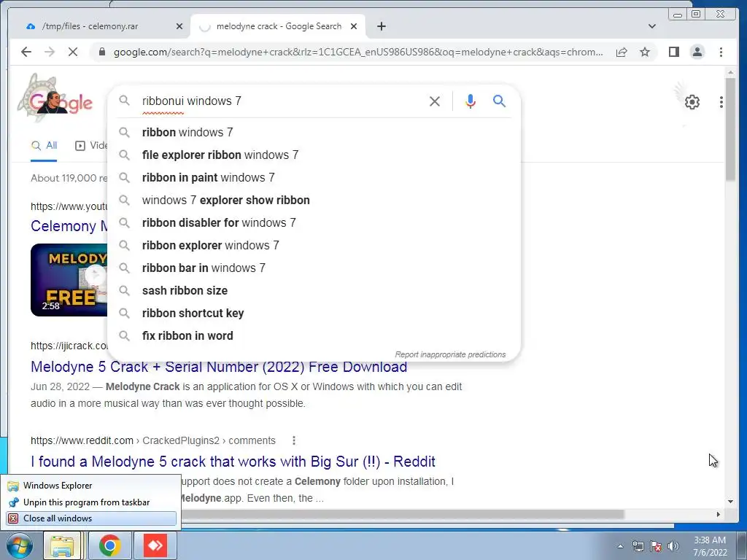Open the network tray icon
Image resolution: width=747 pixels, height=560 pixels.
tap(638, 546)
